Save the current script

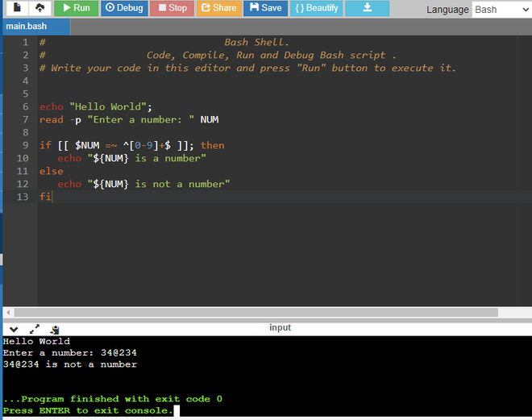[x=266, y=8]
